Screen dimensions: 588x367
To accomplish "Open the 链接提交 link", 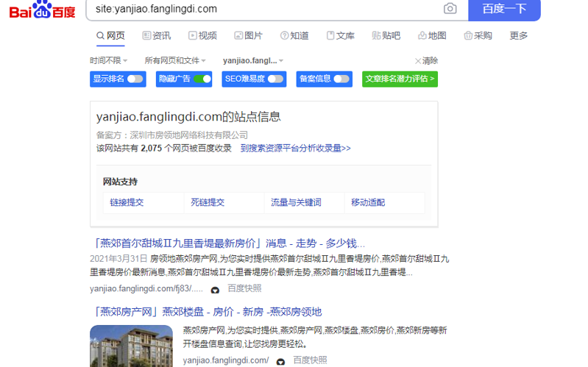I will (127, 202).
